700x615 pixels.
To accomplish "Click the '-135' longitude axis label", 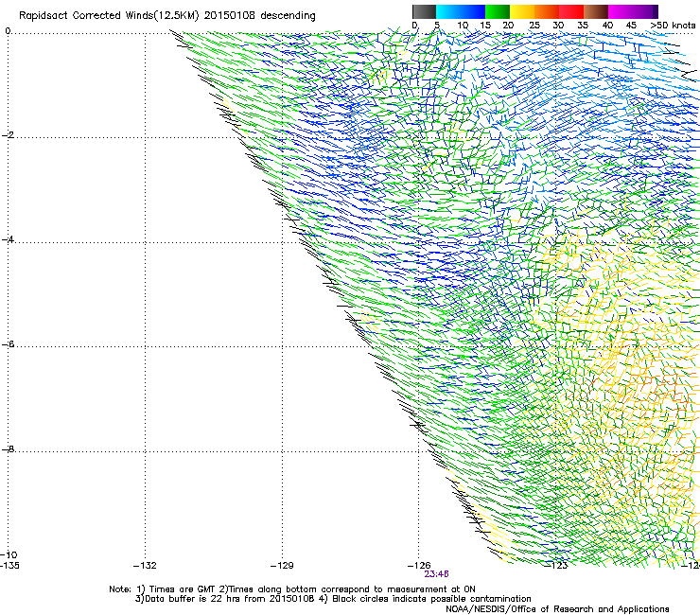I will (9, 566).
